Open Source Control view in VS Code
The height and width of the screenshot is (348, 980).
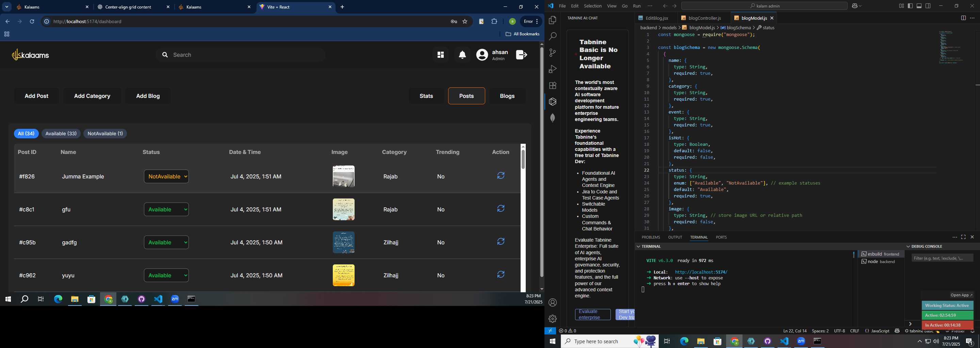[552, 53]
